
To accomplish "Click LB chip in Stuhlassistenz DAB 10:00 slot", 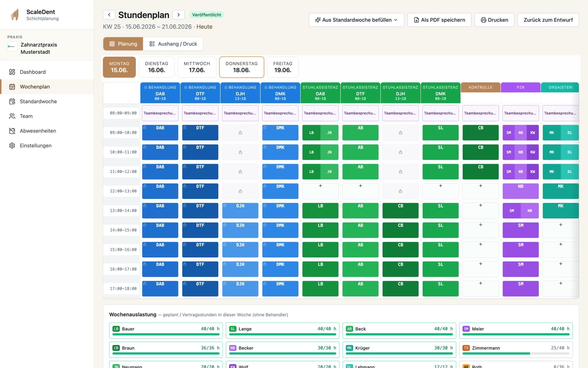I will coord(311,152).
